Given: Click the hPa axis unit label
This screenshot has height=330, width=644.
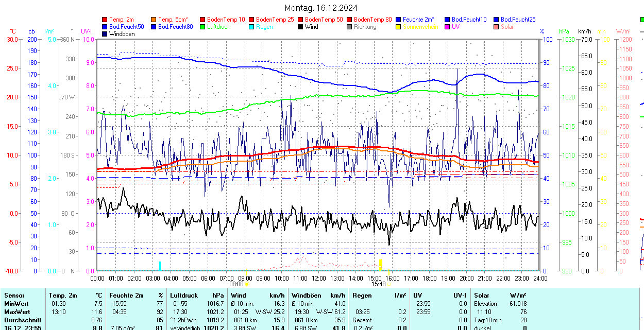Looking at the screenshot, I should 564,31.
